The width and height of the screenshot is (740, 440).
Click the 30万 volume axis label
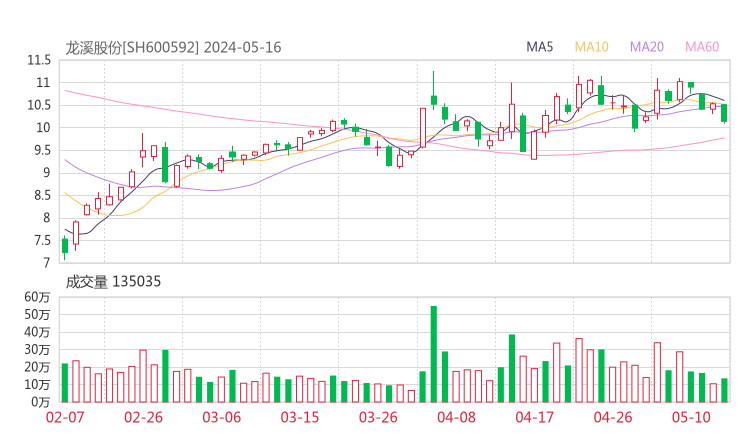(37, 349)
